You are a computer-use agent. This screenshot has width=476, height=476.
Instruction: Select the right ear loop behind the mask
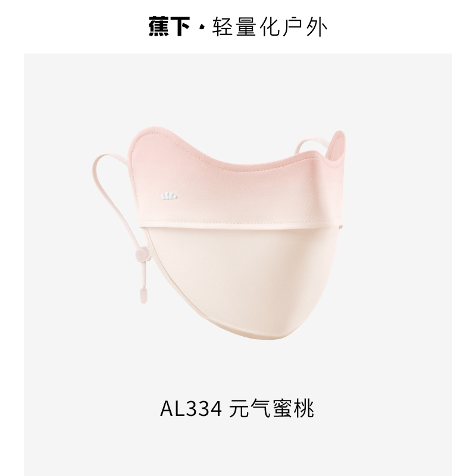click(x=313, y=144)
